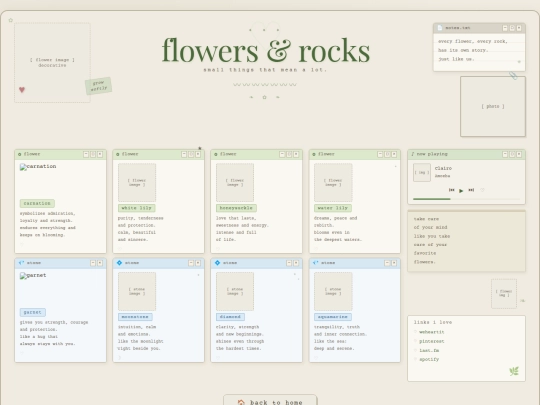Click the blue diamond icon in diamond window title

(x=217, y=263)
